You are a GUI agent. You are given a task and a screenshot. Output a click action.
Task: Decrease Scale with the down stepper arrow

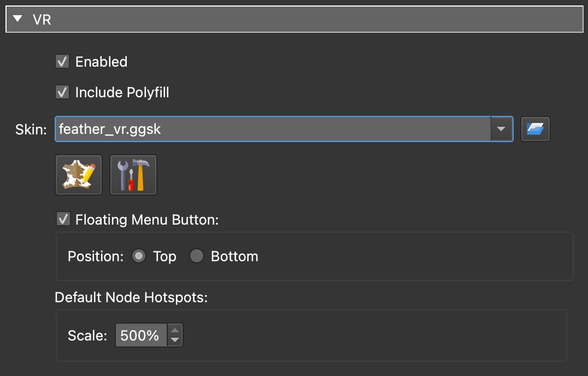[x=175, y=339]
